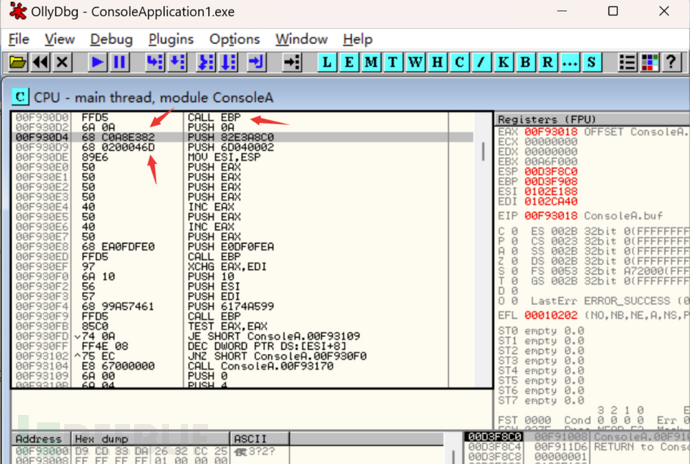Open the Window menu
This screenshot has width=690, height=464.
click(301, 39)
